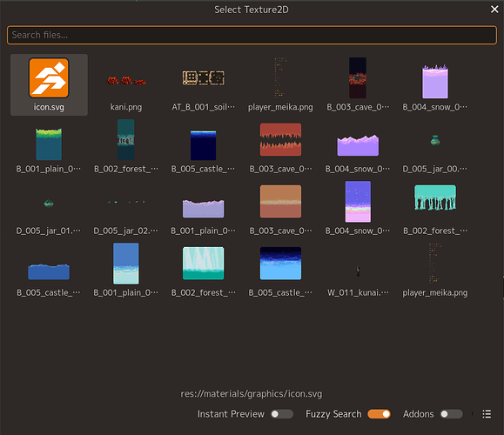
Task: Focus the Search files input field
Action: click(x=252, y=35)
